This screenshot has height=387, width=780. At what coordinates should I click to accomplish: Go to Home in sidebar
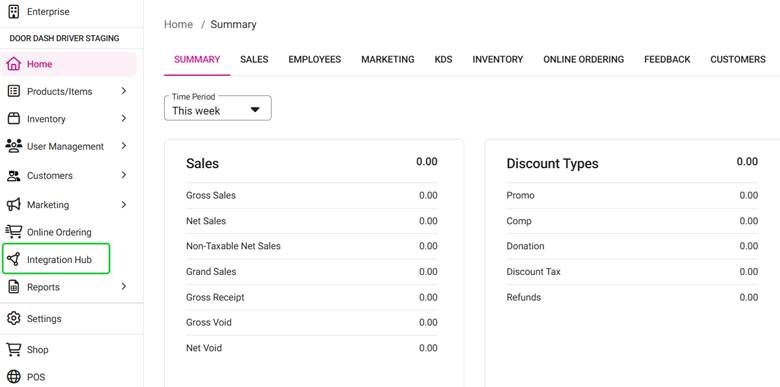69,64
